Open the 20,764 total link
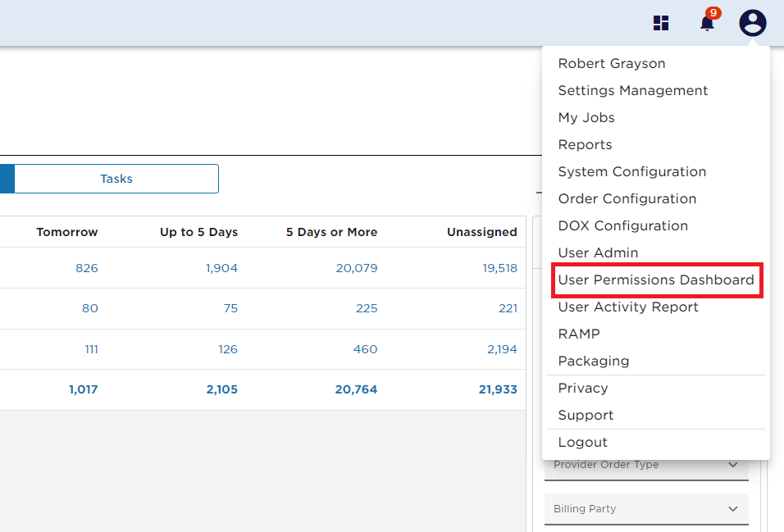The image size is (784, 532). coord(356,389)
